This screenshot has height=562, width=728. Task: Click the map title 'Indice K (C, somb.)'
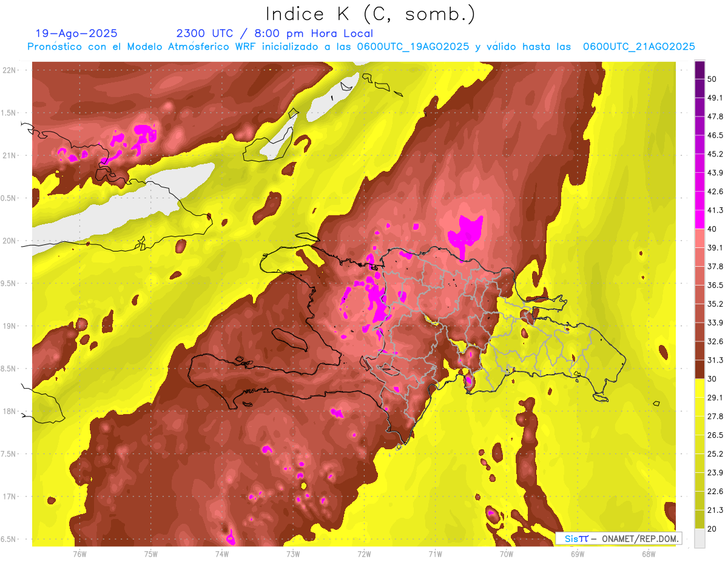coord(371,15)
